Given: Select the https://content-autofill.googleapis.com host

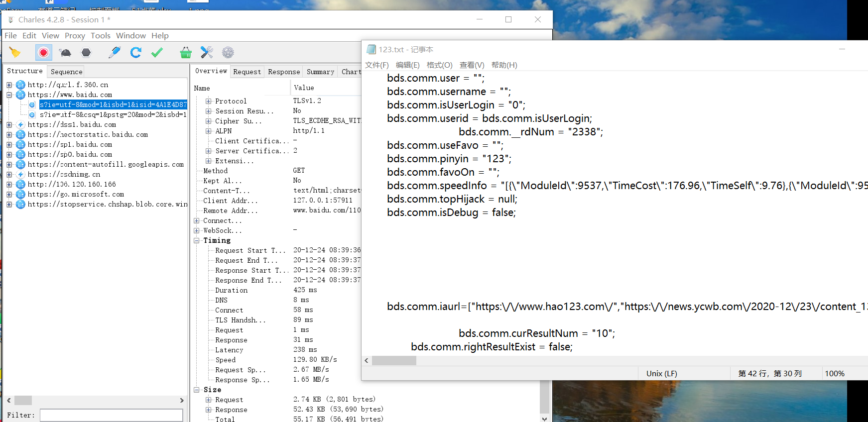Looking at the screenshot, I should 106,164.
